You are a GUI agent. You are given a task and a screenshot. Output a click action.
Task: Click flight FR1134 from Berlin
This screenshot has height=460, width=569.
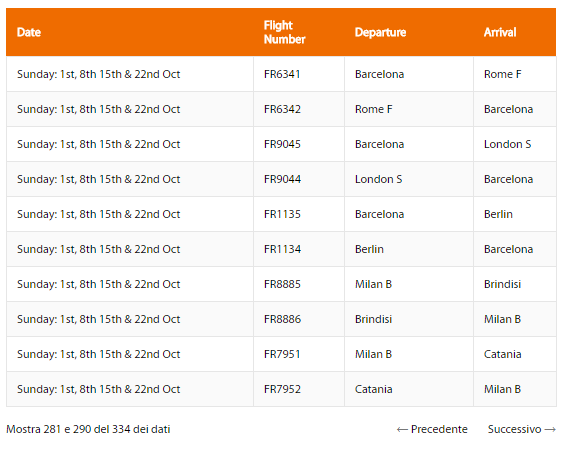click(x=282, y=249)
